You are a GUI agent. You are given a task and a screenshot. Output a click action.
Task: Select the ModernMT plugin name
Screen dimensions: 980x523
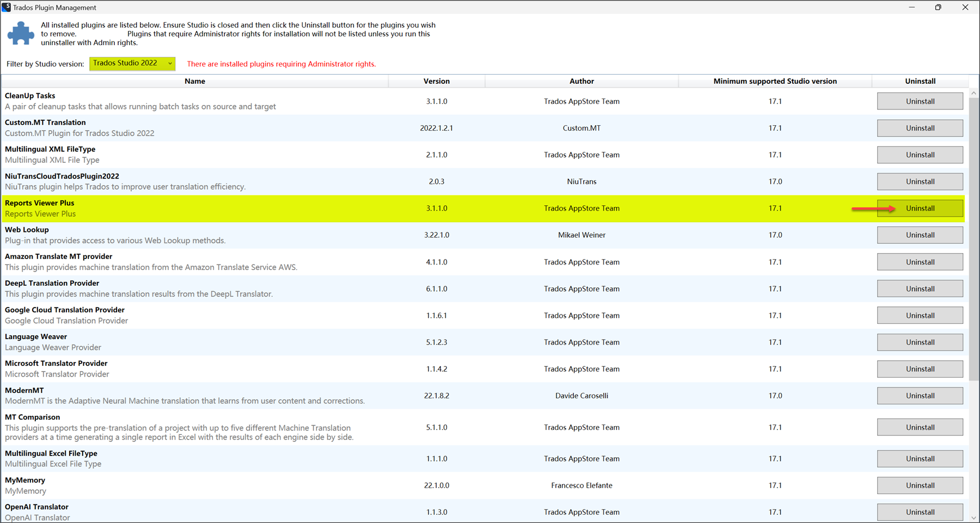coord(24,390)
